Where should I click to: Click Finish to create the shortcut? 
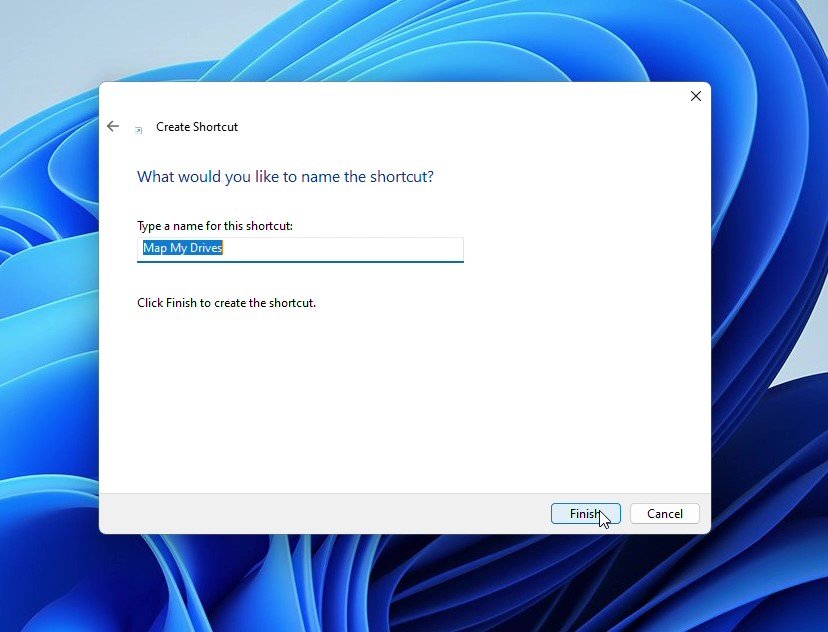(x=585, y=513)
